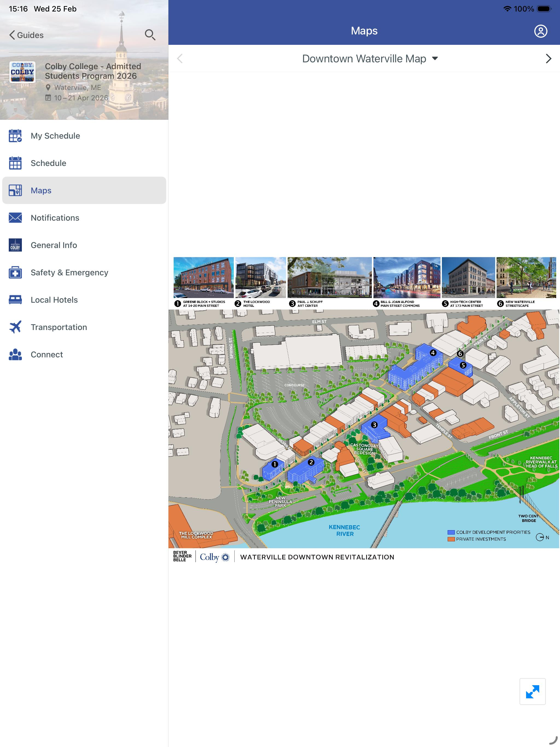The width and height of the screenshot is (560, 747).
Task: Select the Maps menu item
Action: 84,191
